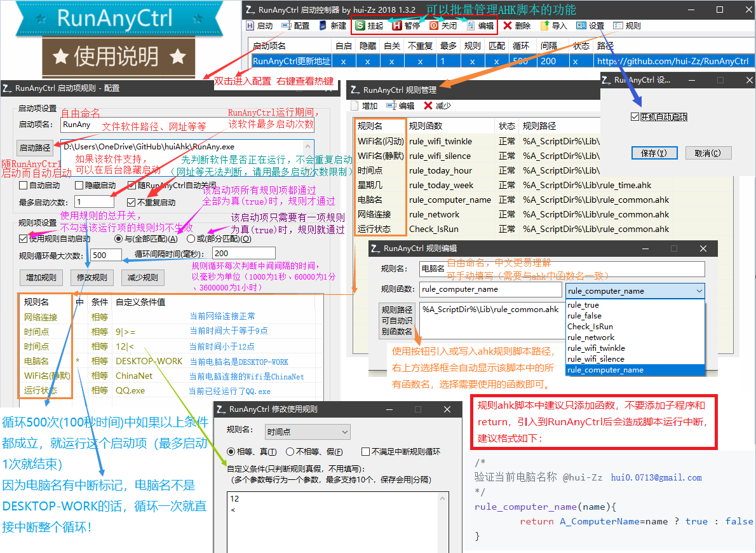Viewport: 756px width, 553px height.
Task: Enable 不满足中断规则循环 checkbox
Action: [x=365, y=452]
